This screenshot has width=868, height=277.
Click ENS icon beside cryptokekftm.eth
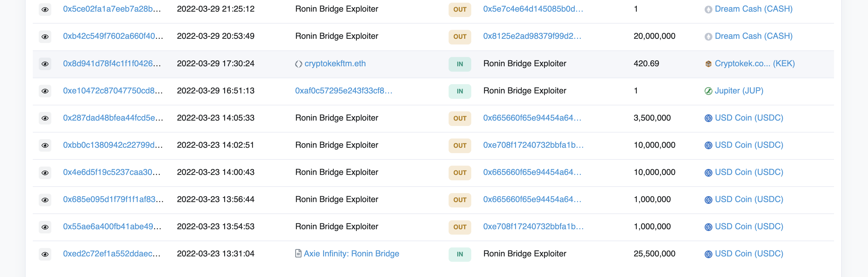[299, 64]
